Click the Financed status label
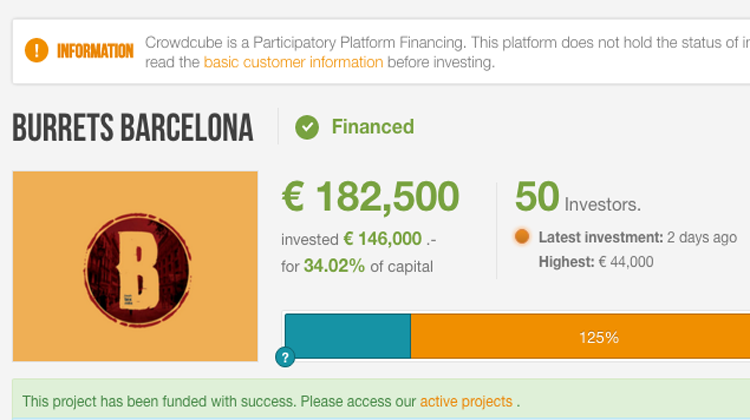750x420 pixels. (x=372, y=127)
